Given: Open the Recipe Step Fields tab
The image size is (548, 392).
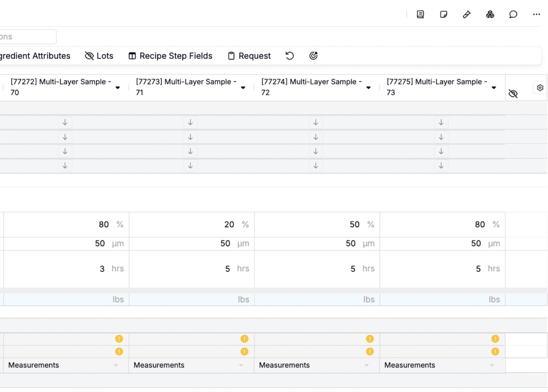Looking at the screenshot, I should 170,56.
